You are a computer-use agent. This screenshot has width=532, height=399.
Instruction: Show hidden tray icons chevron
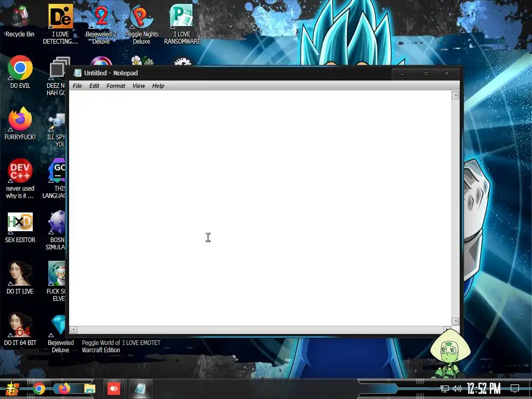click(x=432, y=389)
